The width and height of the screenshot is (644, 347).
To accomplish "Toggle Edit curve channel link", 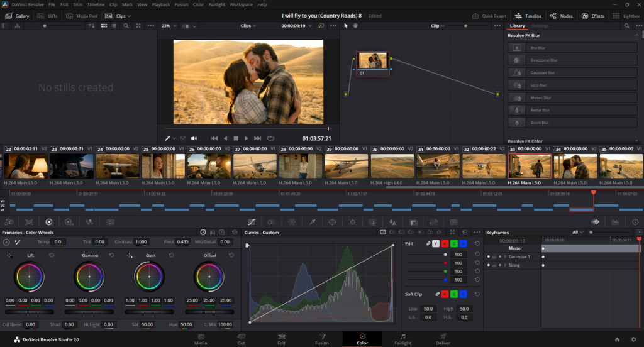I will (428, 243).
